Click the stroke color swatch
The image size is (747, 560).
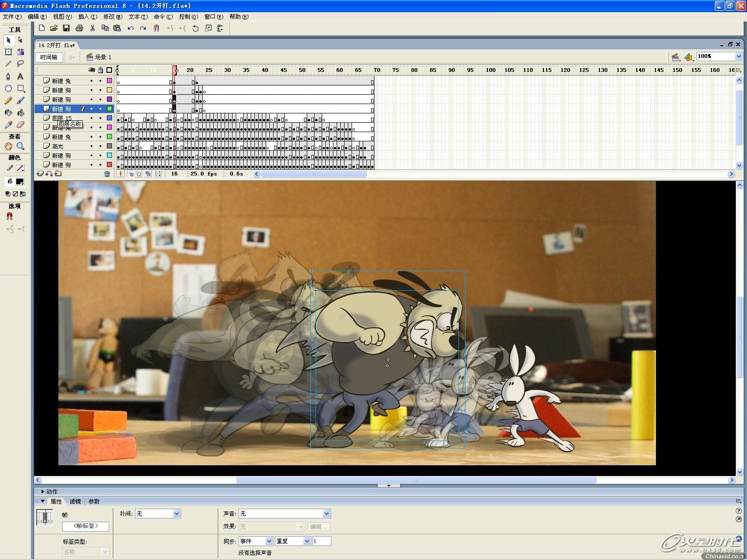click(20, 168)
